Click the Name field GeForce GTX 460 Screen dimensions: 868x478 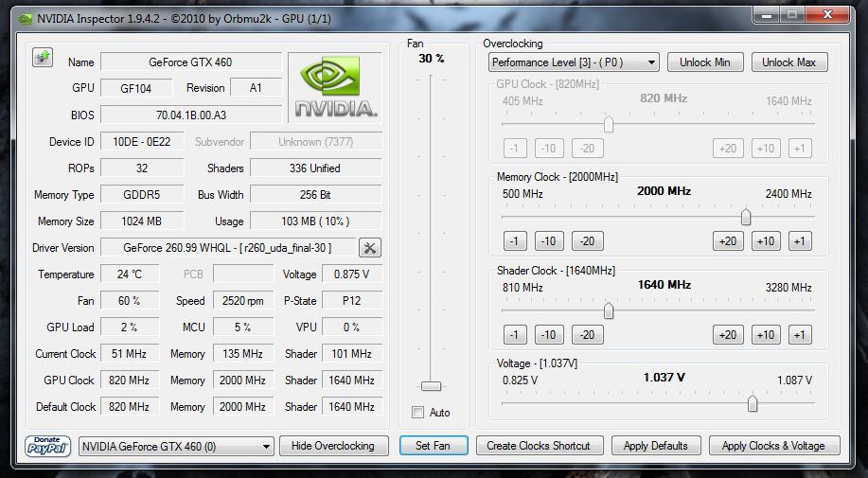(x=191, y=62)
